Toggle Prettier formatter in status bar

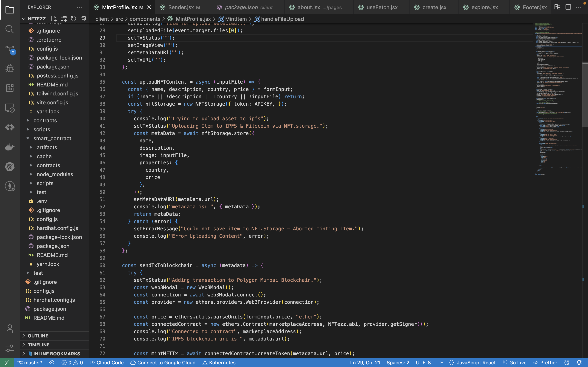[x=545, y=363]
